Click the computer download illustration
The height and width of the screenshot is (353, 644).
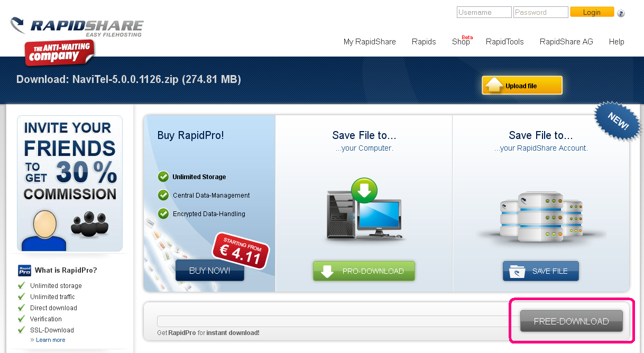[x=364, y=209]
